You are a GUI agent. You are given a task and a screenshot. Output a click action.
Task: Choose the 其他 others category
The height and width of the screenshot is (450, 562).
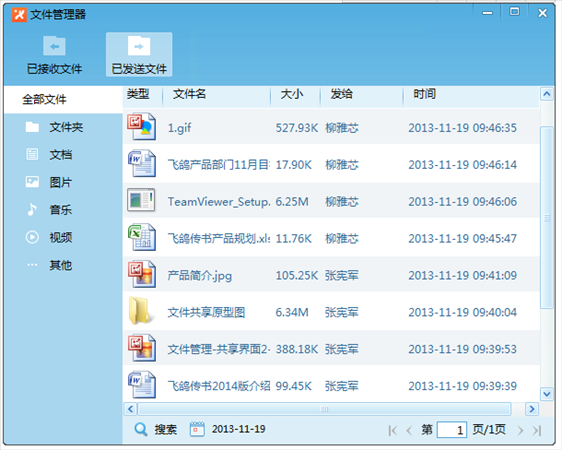point(61,265)
